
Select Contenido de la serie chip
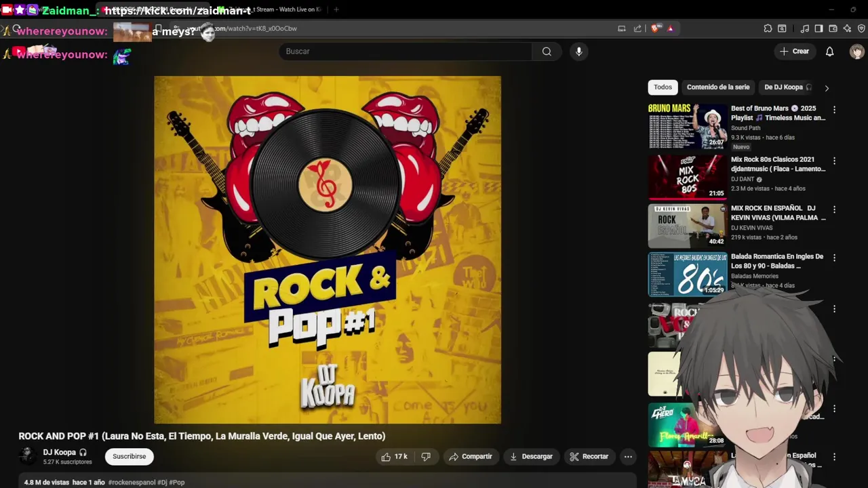pyautogui.click(x=718, y=87)
